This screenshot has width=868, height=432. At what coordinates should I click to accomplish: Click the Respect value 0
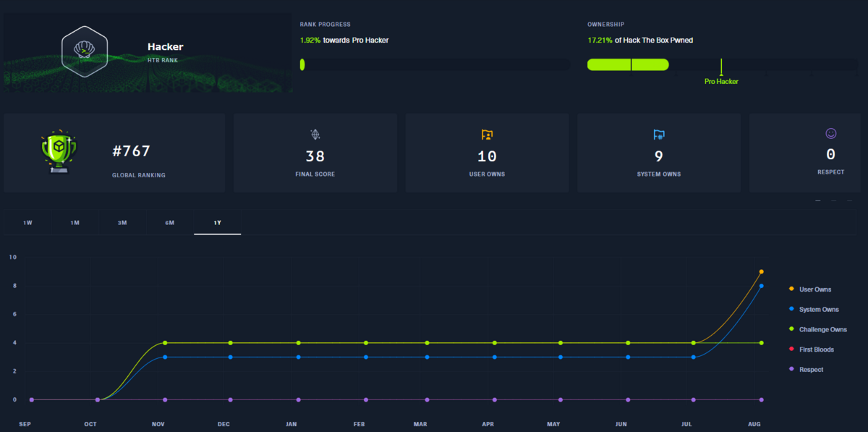(830, 154)
